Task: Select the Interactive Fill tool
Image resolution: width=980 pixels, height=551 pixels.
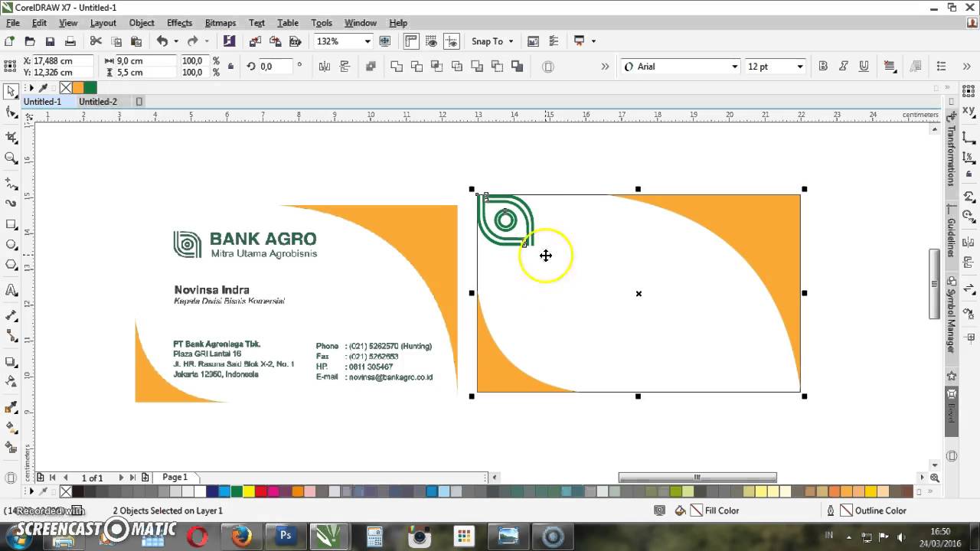Action: coord(11,427)
